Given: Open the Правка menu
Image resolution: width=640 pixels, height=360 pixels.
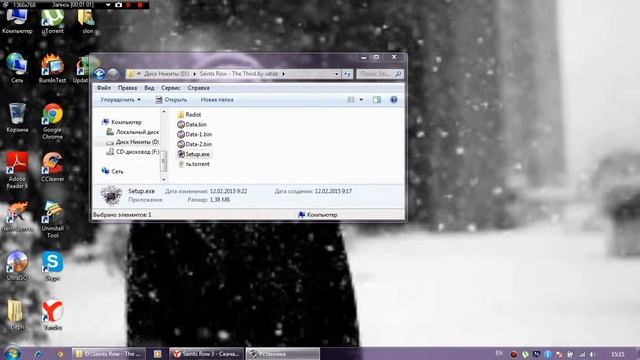Looking at the screenshot, I should (127, 88).
